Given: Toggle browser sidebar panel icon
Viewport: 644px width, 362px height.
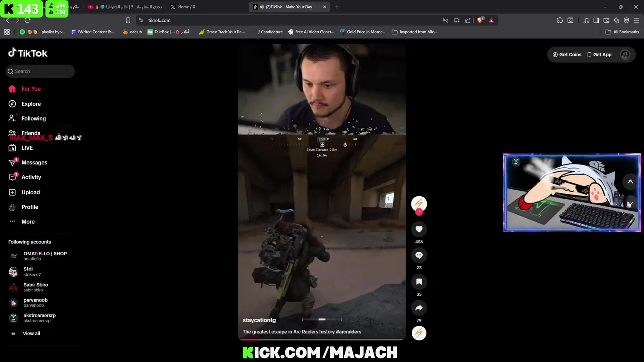Looking at the screenshot, I should (596, 20).
